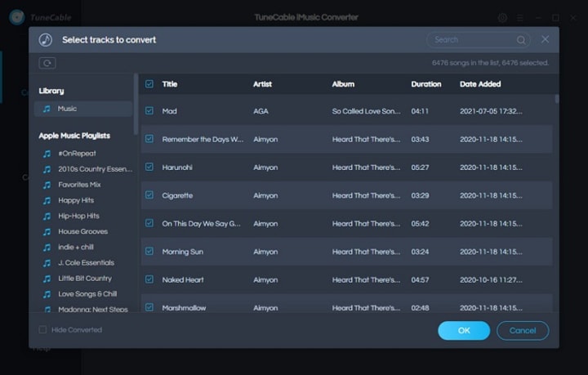Screen dimensions: 588x375
Task: Click note icon beside indie + chill
Action: point(47,248)
